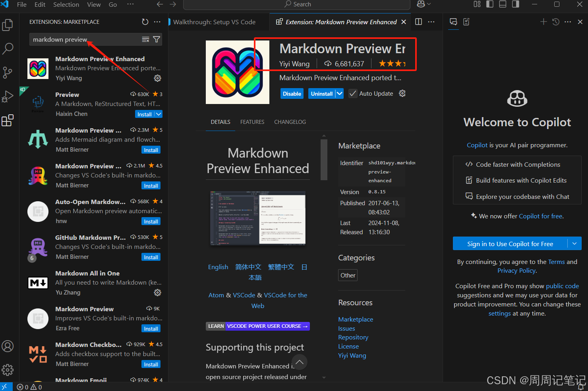This screenshot has height=391, width=588.
Task: Open the View menu
Action: (x=94, y=4)
